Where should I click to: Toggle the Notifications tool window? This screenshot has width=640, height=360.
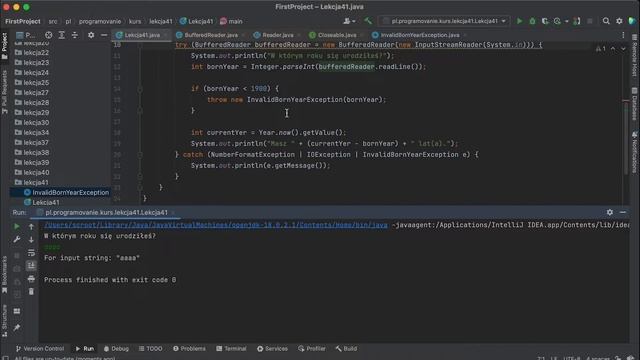point(635,152)
